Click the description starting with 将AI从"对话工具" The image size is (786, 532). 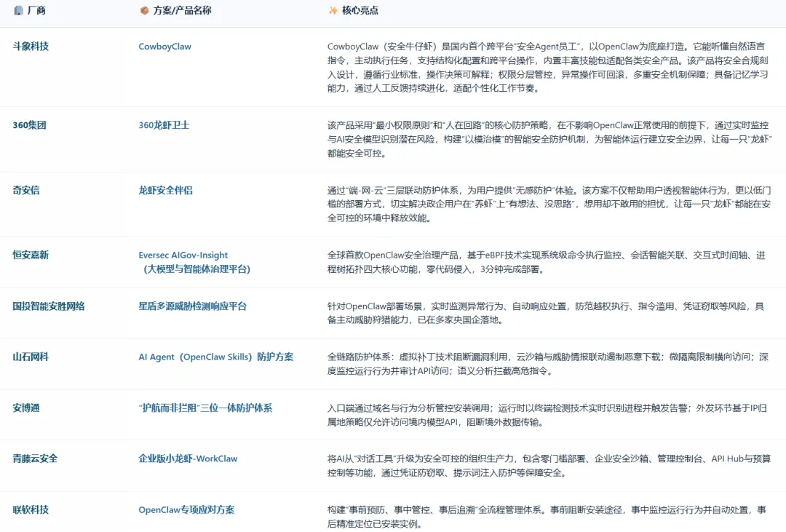click(549, 465)
